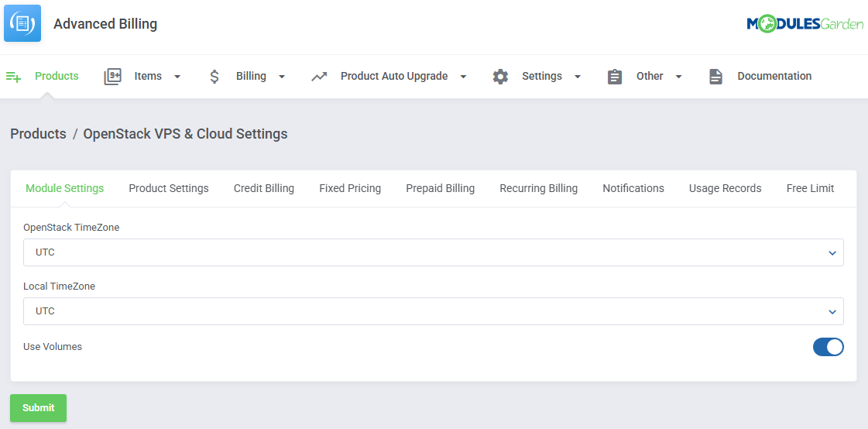Visit the ModulesGarden logo link
The height and width of the screenshot is (429, 868).
coord(805,24)
